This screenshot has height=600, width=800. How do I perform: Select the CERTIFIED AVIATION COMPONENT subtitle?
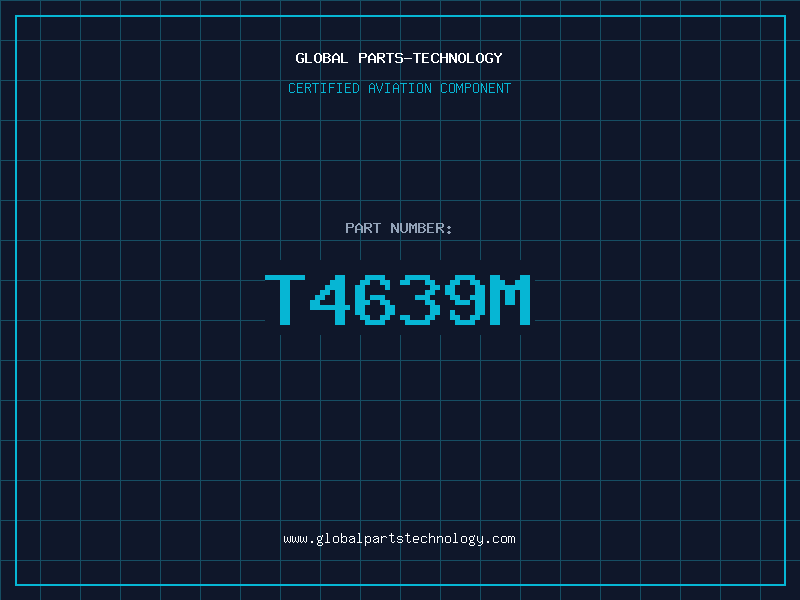coord(399,88)
